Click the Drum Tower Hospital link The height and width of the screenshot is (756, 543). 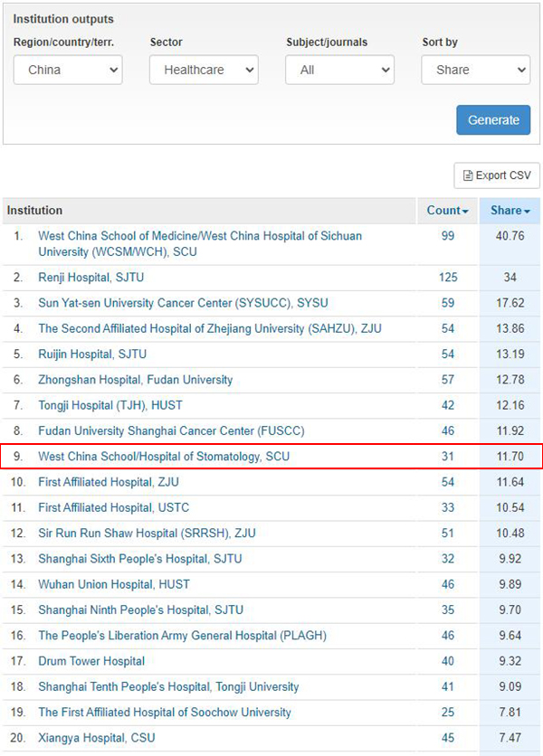tap(91, 661)
